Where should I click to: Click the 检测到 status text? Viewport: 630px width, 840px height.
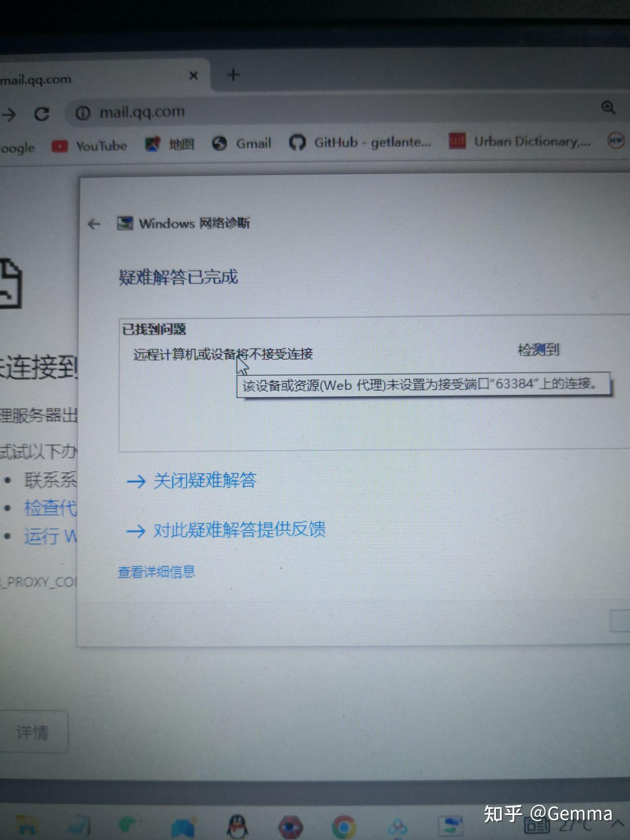539,350
